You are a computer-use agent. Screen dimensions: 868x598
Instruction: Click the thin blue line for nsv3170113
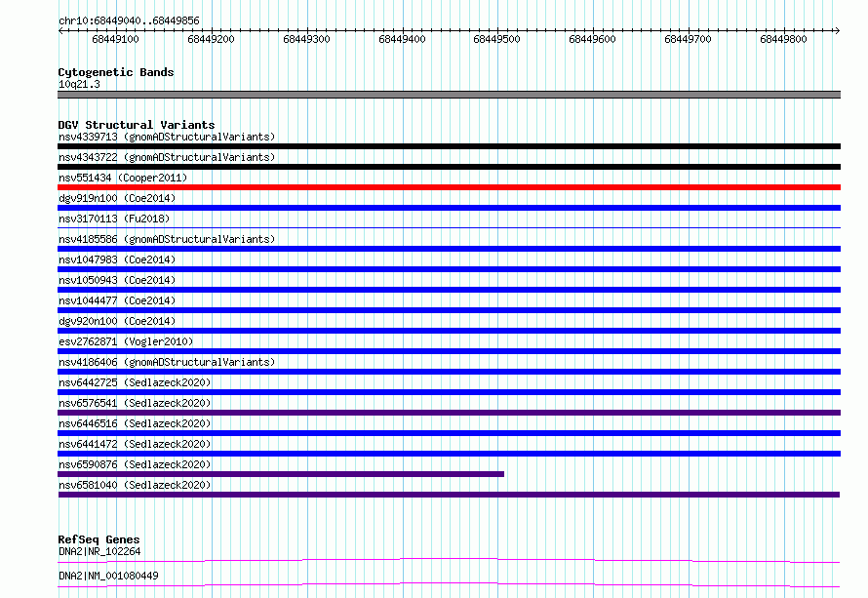click(449, 227)
